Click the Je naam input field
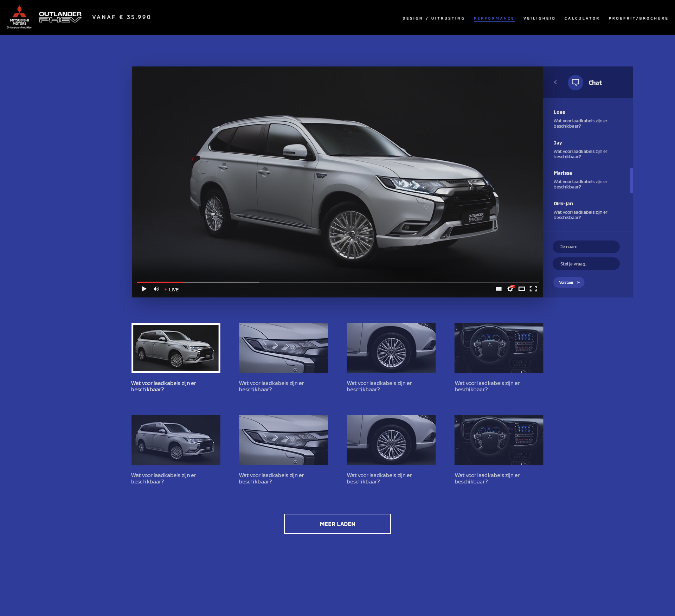Screen dimensions: 675x616 tap(586, 246)
